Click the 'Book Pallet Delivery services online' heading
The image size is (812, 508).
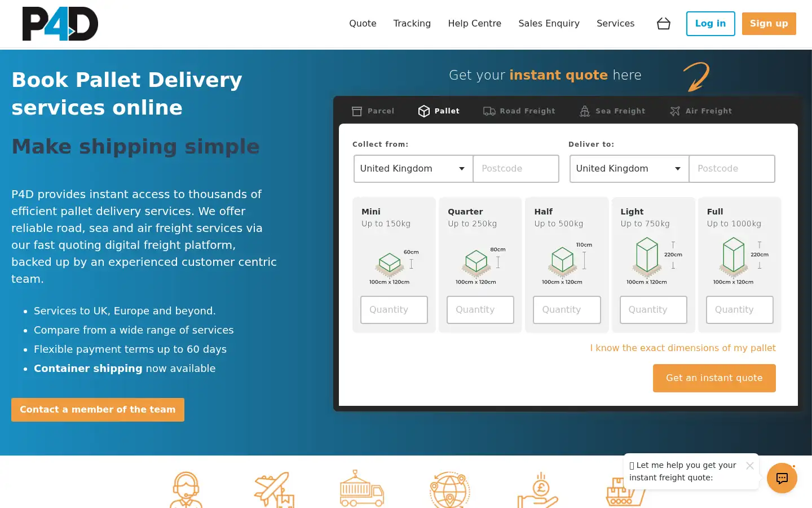[127, 94]
